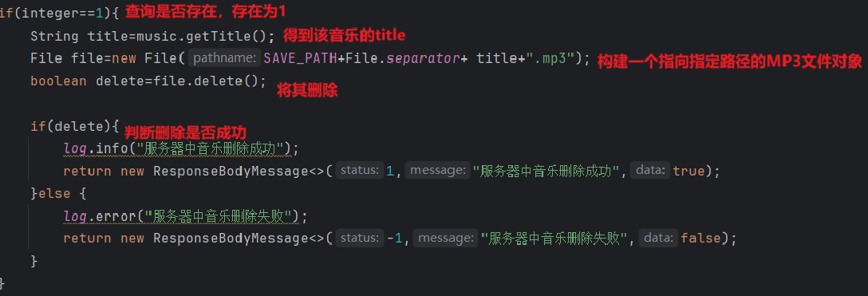Click the ".mp3" string literal
This screenshot has width=868, height=296.
coord(550,58)
